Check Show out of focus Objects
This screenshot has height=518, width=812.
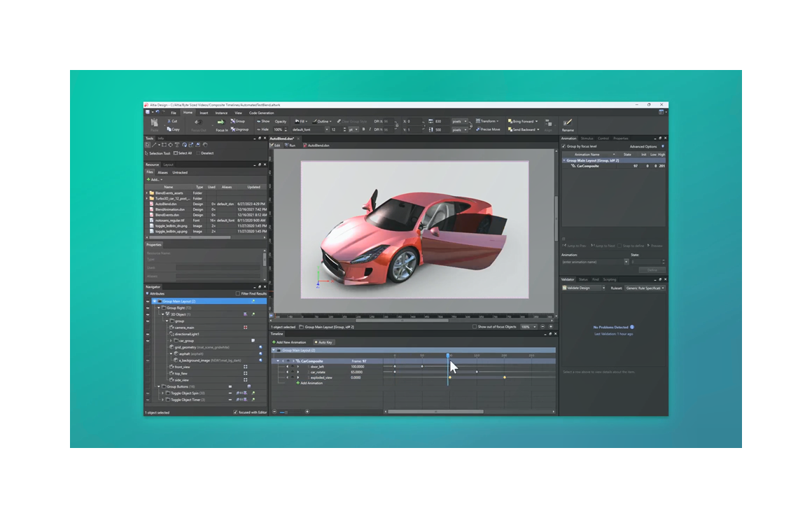point(475,327)
